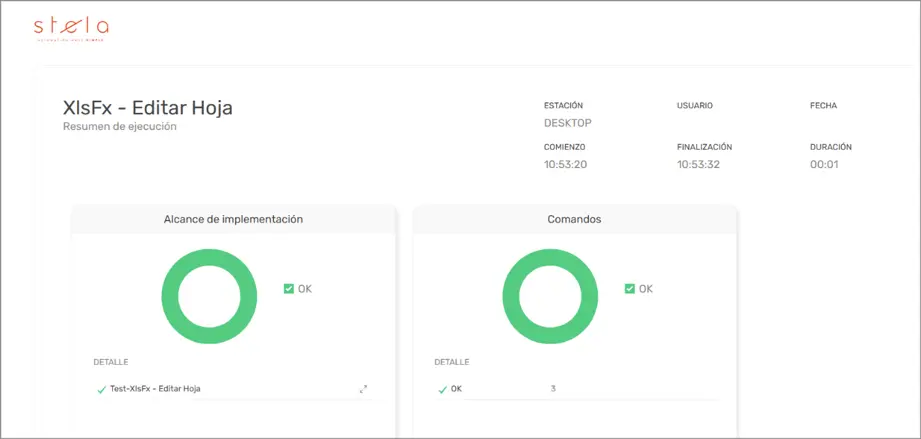Click the OK legend label in Comandos

[x=646, y=289]
